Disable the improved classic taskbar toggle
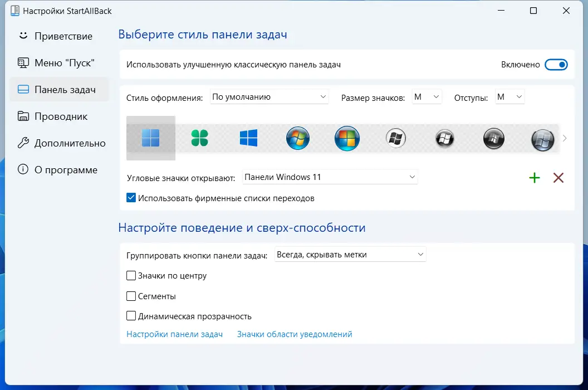The height and width of the screenshot is (390, 588). pos(556,65)
